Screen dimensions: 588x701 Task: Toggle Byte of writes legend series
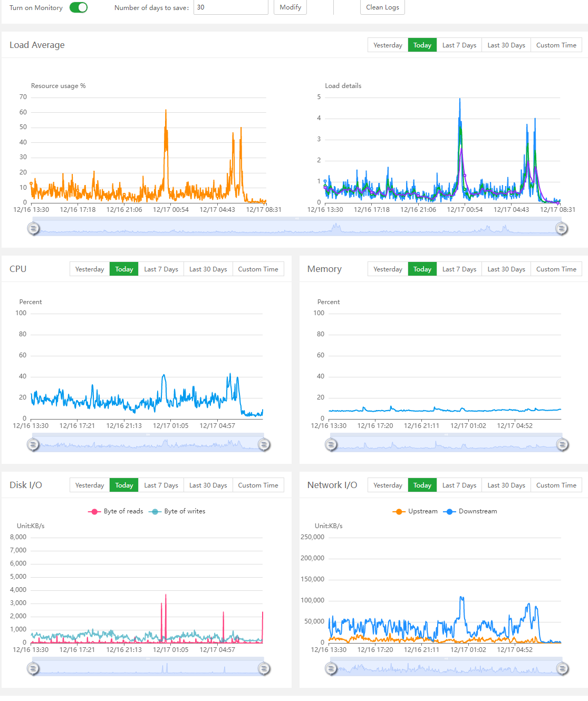coord(178,511)
